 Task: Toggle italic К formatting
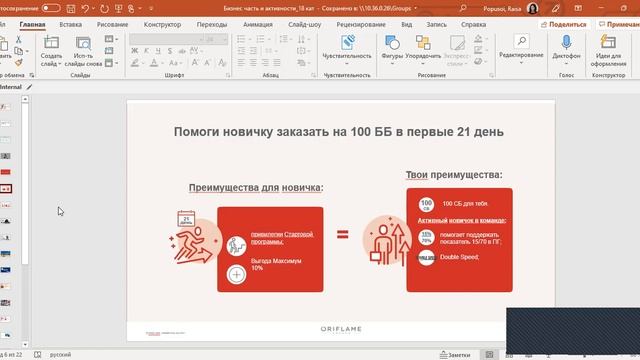point(146,51)
